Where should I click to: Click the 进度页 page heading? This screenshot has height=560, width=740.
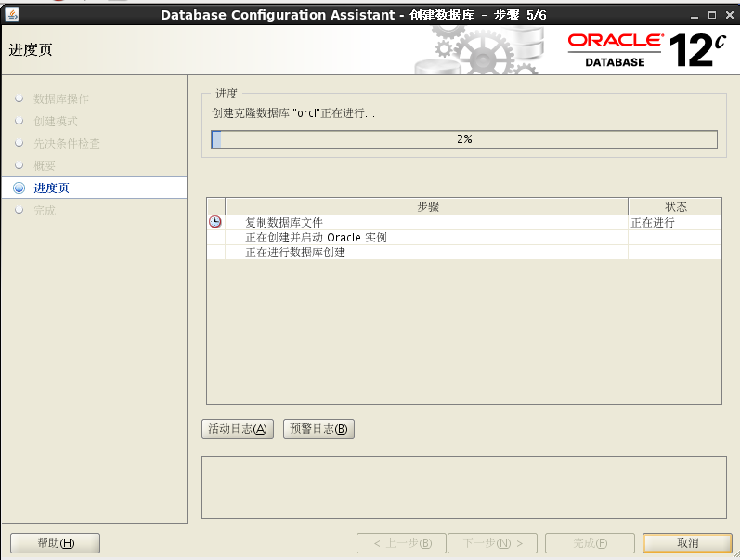[31, 49]
